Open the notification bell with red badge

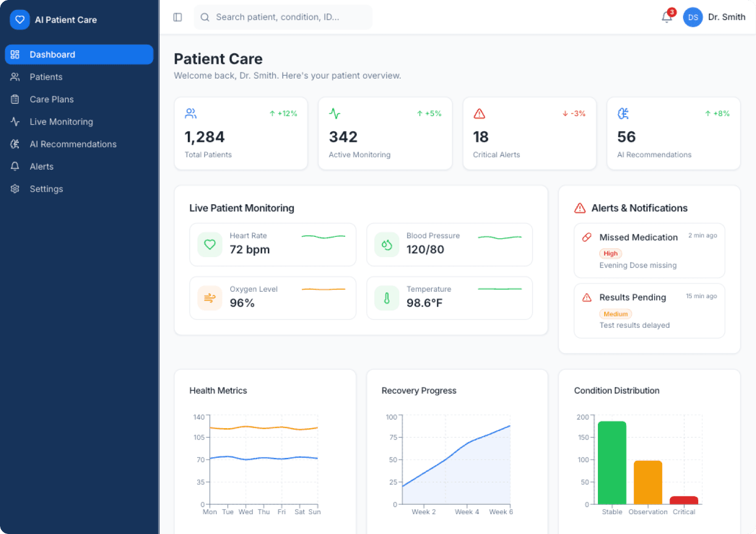click(x=667, y=17)
